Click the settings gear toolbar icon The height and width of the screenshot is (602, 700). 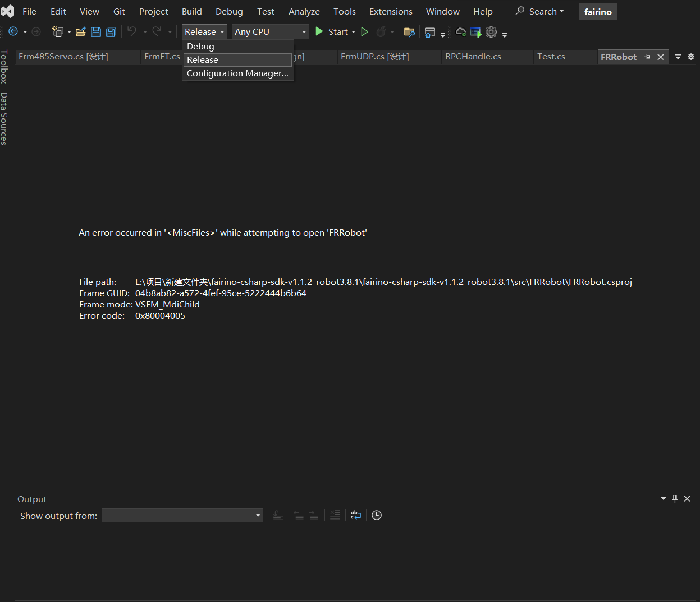click(x=491, y=32)
